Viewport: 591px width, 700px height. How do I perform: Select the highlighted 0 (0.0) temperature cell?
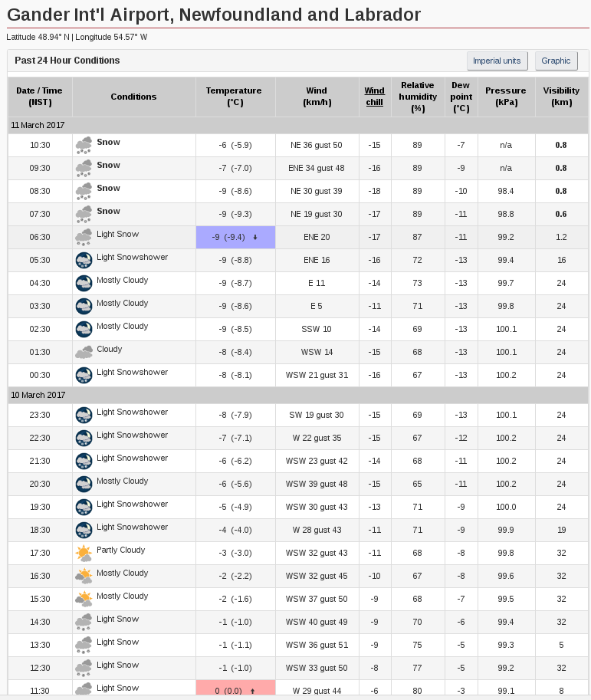235,688
